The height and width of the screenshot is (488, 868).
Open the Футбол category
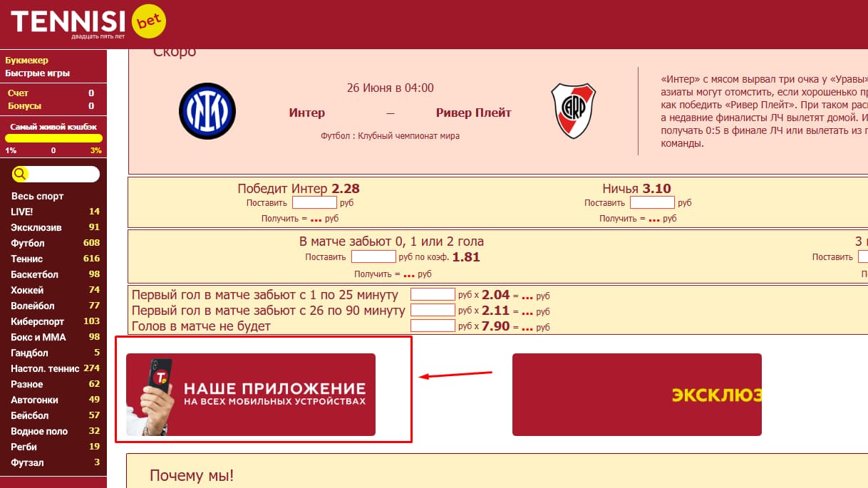[x=54, y=243]
